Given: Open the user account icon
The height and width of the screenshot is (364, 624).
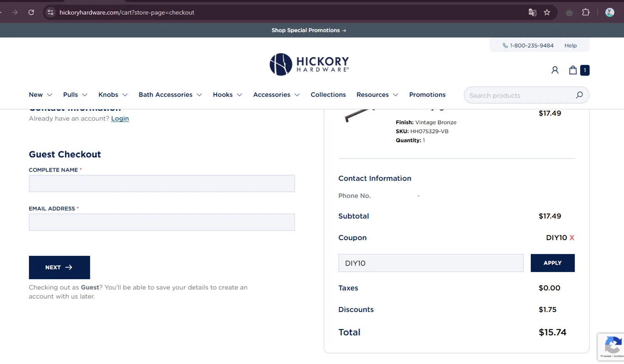Looking at the screenshot, I should click(x=555, y=70).
